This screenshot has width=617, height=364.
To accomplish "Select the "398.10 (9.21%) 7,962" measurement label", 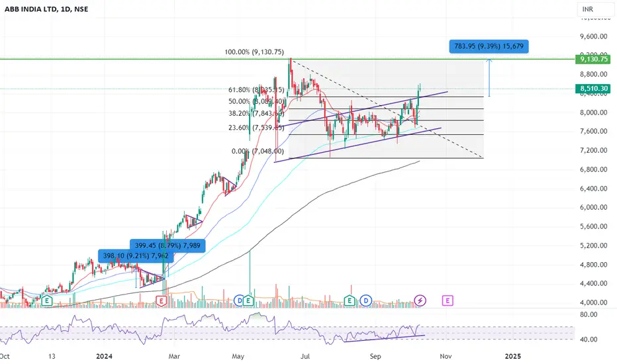I will [x=136, y=256].
